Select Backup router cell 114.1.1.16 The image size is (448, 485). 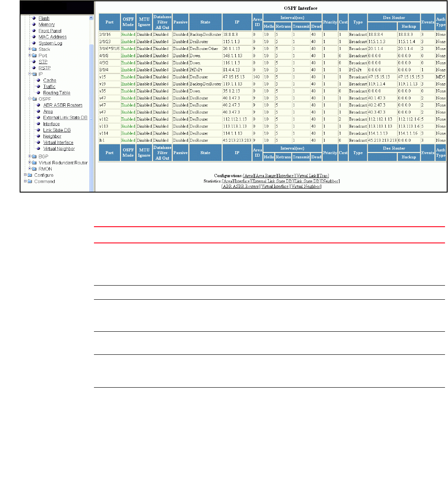[409, 133]
